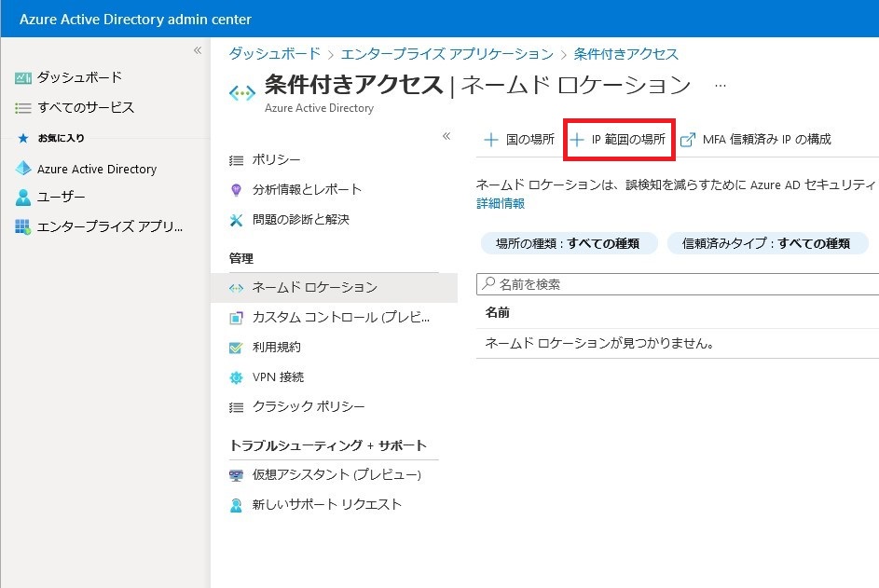Click the Custom Controls icon

236,318
